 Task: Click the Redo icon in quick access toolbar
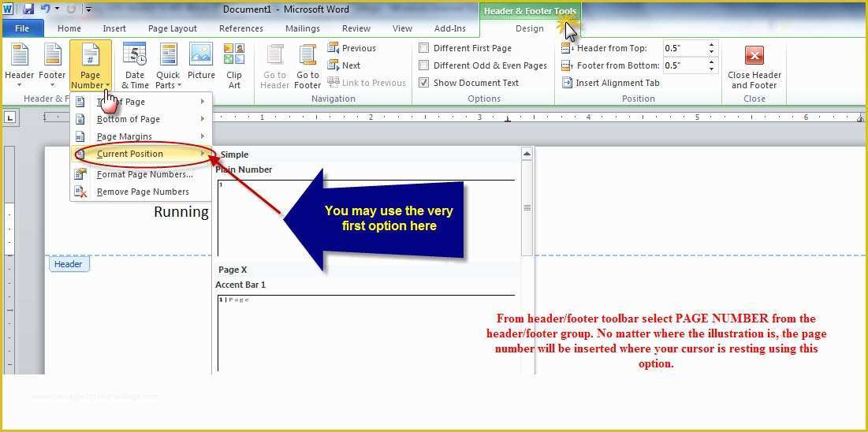(x=71, y=9)
